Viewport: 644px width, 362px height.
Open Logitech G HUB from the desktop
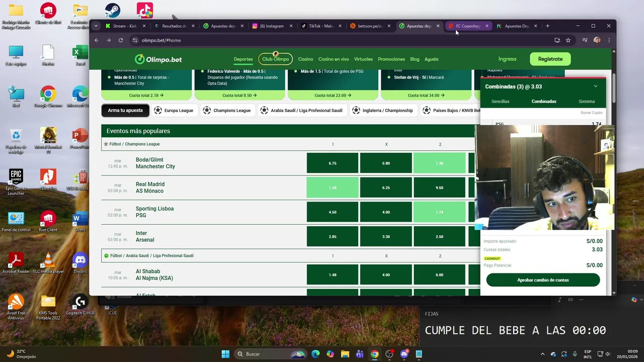80,305
